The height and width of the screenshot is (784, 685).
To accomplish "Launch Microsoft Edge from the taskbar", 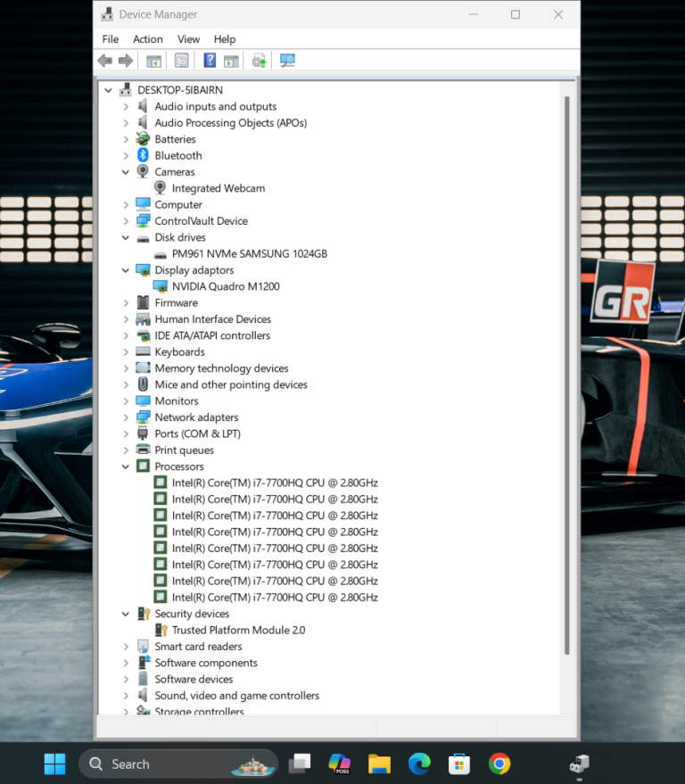I will click(419, 763).
